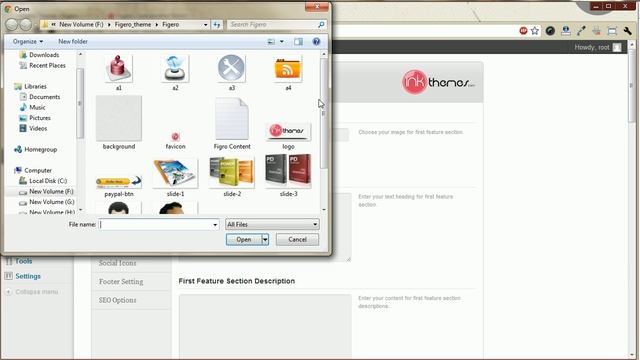Toggle the preview pane icon
The image size is (640, 360).
coord(298,42)
